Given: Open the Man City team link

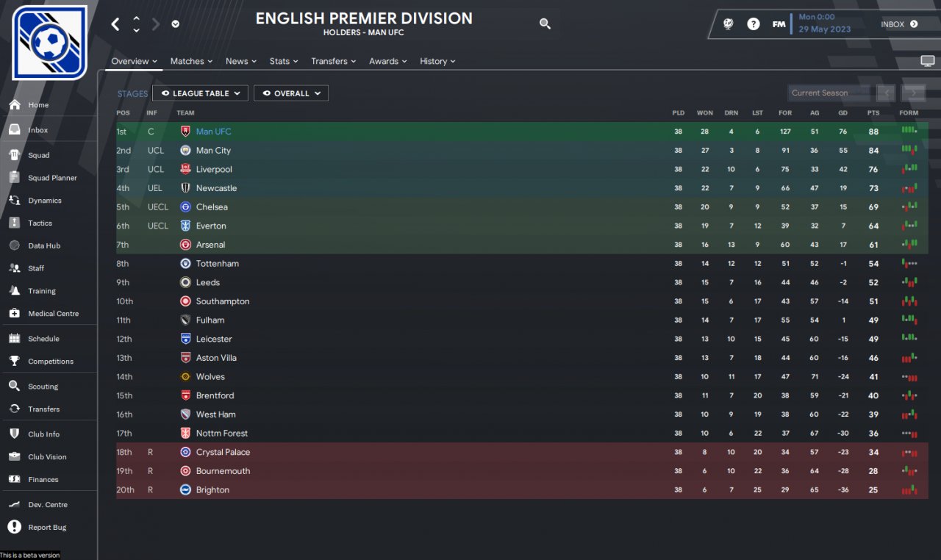Looking at the screenshot, I should click(213, 151).
